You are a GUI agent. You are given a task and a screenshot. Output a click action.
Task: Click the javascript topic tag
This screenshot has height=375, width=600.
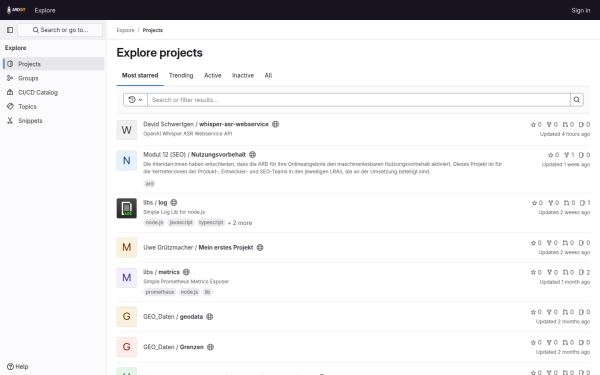tap(181, 222)
